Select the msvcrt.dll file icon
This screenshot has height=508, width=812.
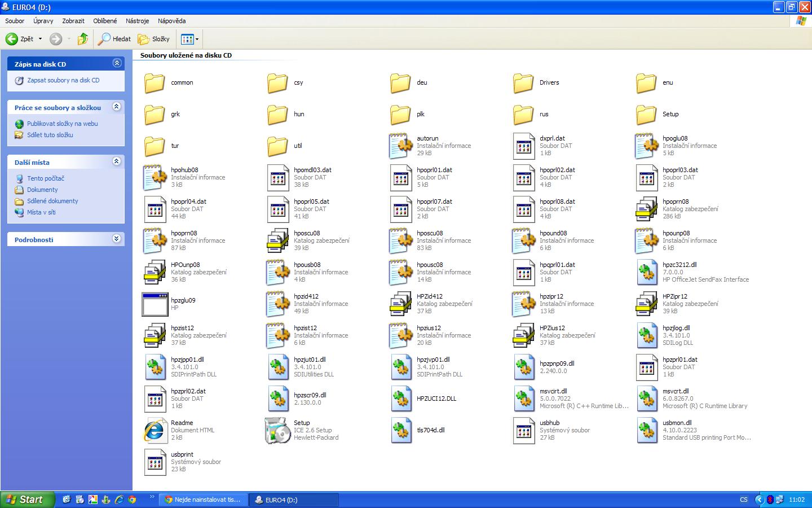[646, 399]
